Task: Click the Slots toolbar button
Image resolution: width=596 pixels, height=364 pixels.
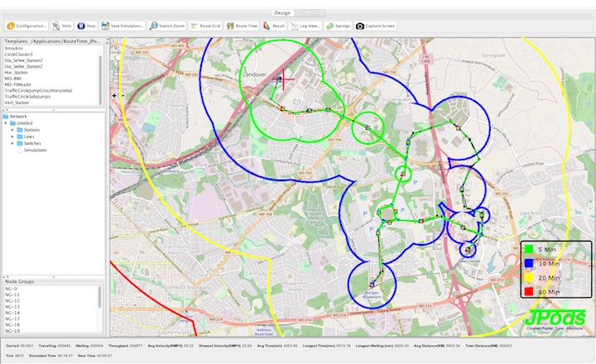Action: 61,26
